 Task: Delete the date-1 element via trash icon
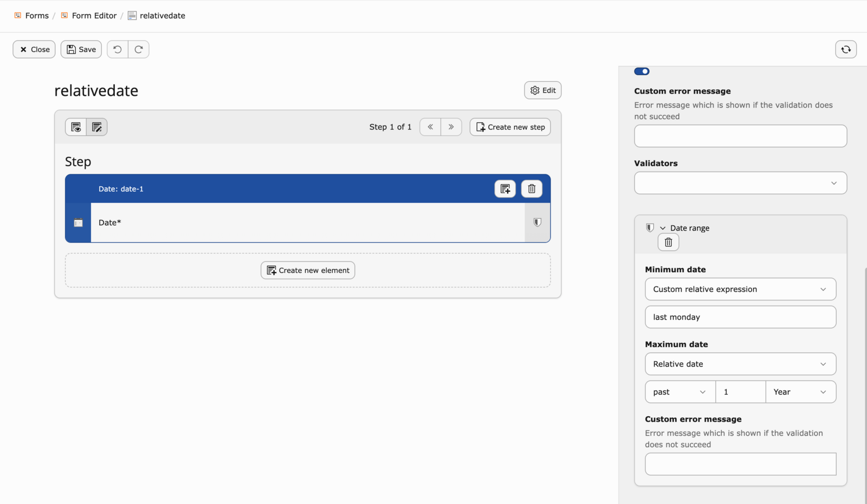(x=532, y=189)
